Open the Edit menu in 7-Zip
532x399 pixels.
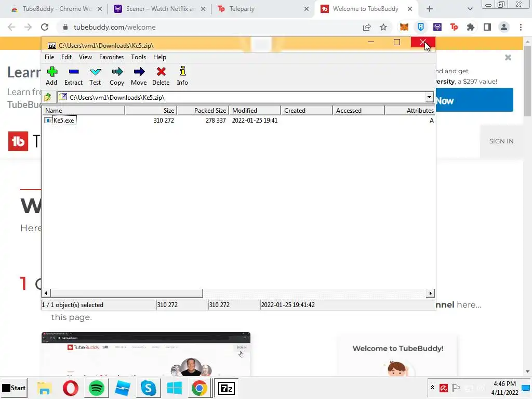(x=66, y=57)
